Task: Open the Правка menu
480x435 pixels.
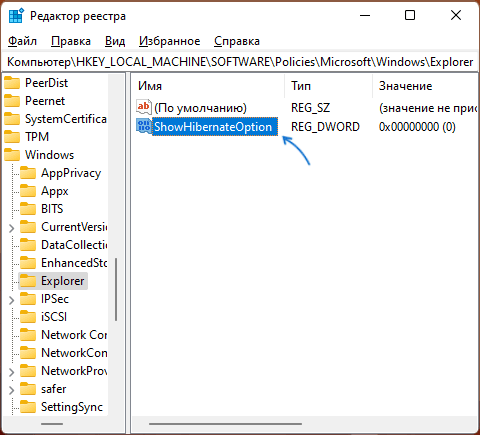Action: [x=71, y=41]
